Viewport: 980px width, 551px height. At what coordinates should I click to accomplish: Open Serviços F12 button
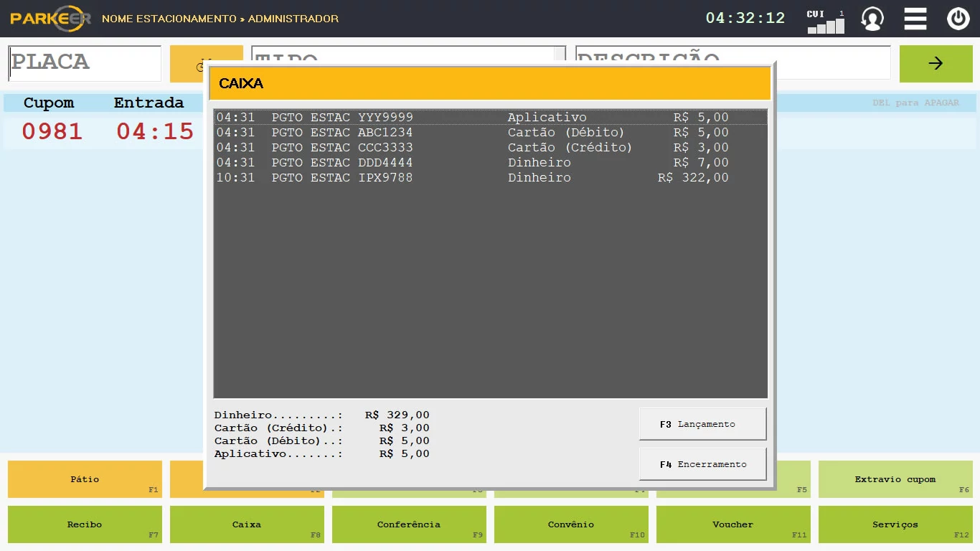[895, 524]
